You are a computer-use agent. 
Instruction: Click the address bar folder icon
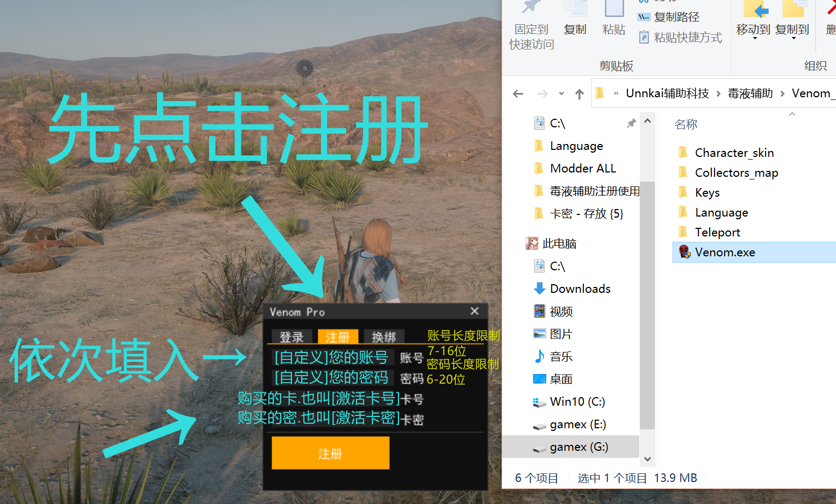600,93
